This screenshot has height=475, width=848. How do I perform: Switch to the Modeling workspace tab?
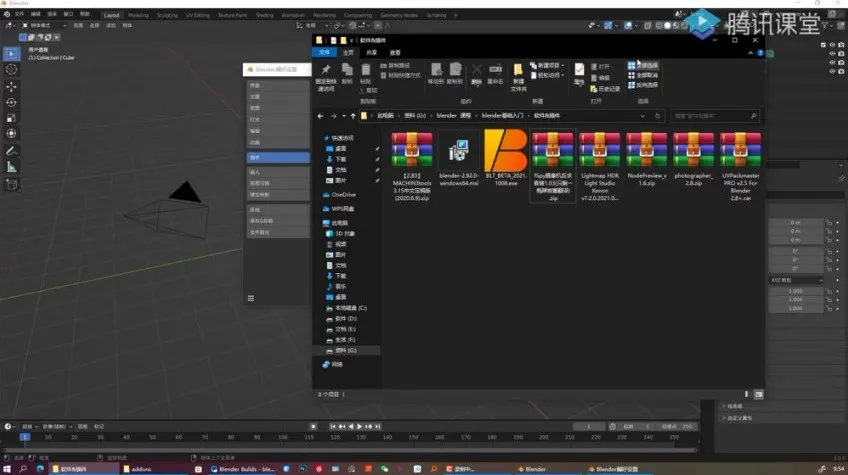click(x=138, y=15)
